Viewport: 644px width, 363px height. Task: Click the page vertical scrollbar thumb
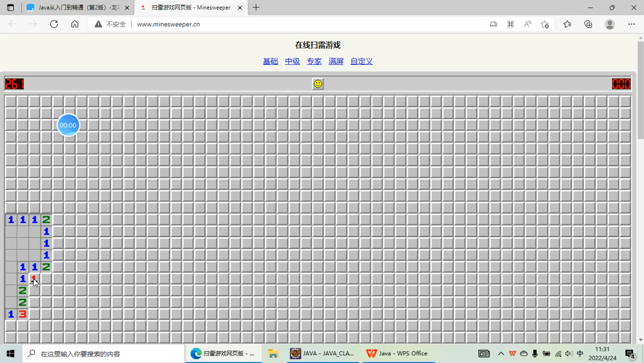point(641,90)
